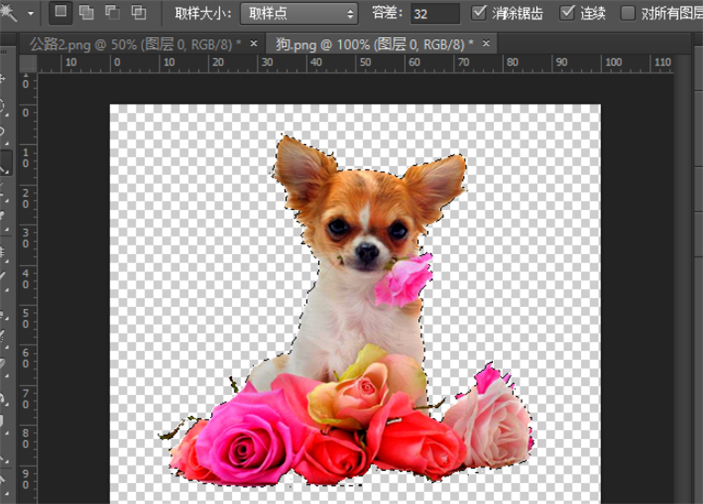The image size is (703, 504).
Task: Toggle the 连续 contiguous checkbox
Action: tap(567, 13)
